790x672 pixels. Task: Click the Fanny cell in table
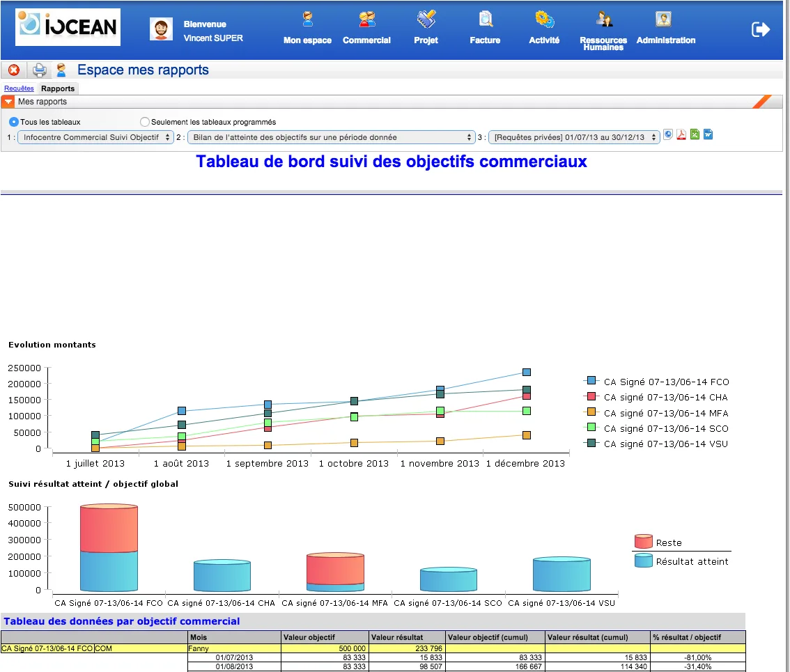pyautogui.click(x=234, y=648)
